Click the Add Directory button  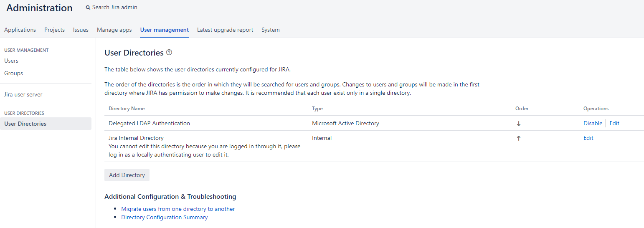[x=127, y=175]
